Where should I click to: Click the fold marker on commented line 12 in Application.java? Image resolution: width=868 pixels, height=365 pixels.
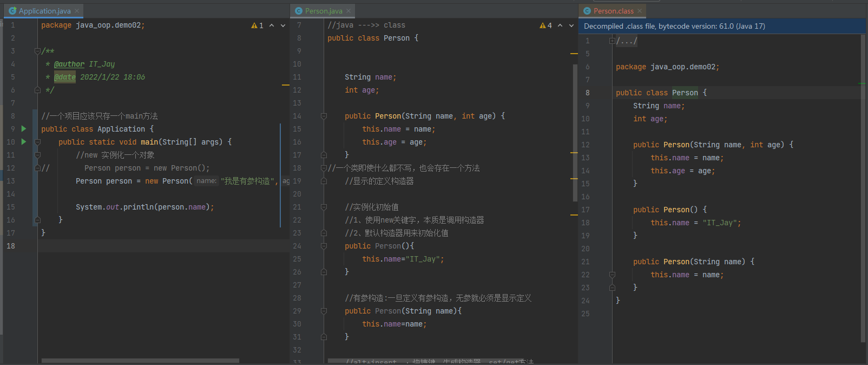(x=37, y=168)
